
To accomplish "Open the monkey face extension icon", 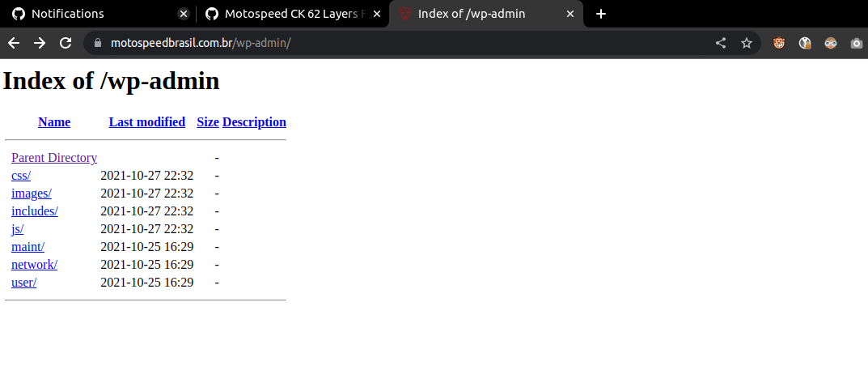I will [779, 43].
